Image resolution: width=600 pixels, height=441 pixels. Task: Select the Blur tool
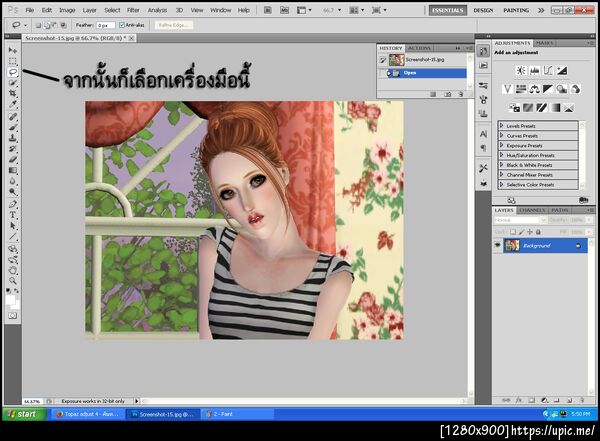(13, 181)
